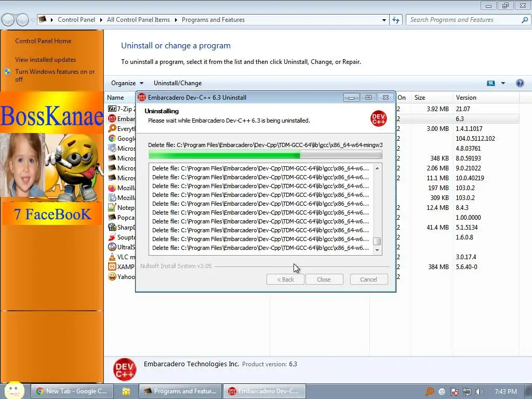Click the Soupto program icon
This screenshot has height=399, width=532.
pyautogui.click(x=112, y=237)
